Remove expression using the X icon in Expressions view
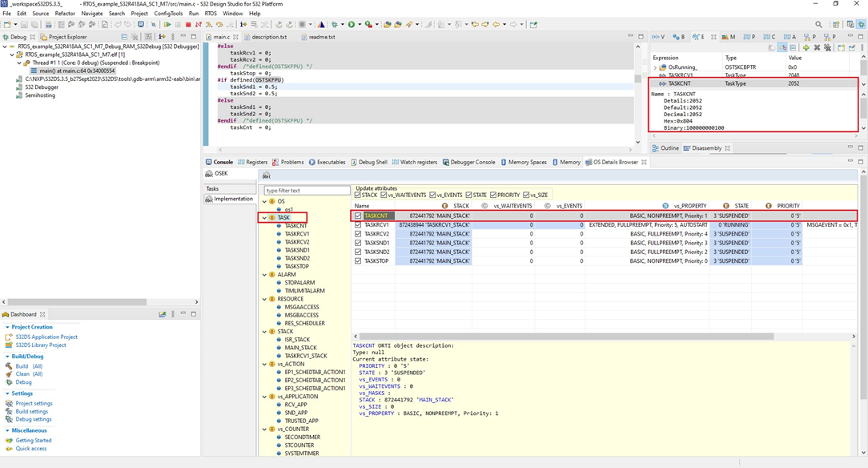 click(x=817, y=46)
